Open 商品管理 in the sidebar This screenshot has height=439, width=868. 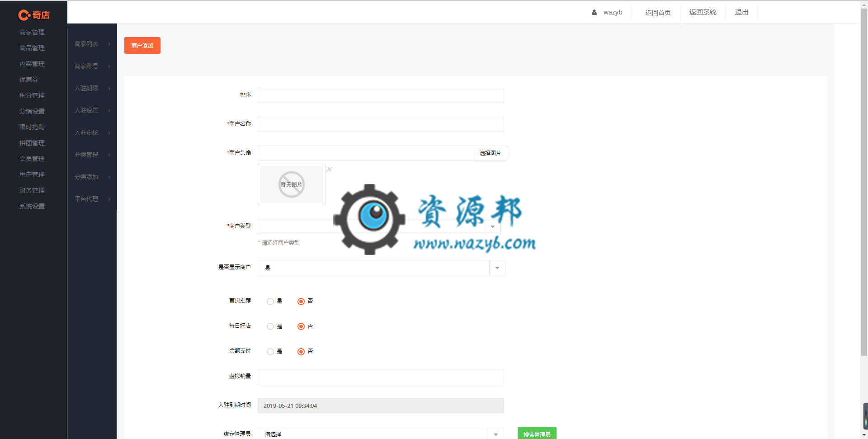coord(32,48)
